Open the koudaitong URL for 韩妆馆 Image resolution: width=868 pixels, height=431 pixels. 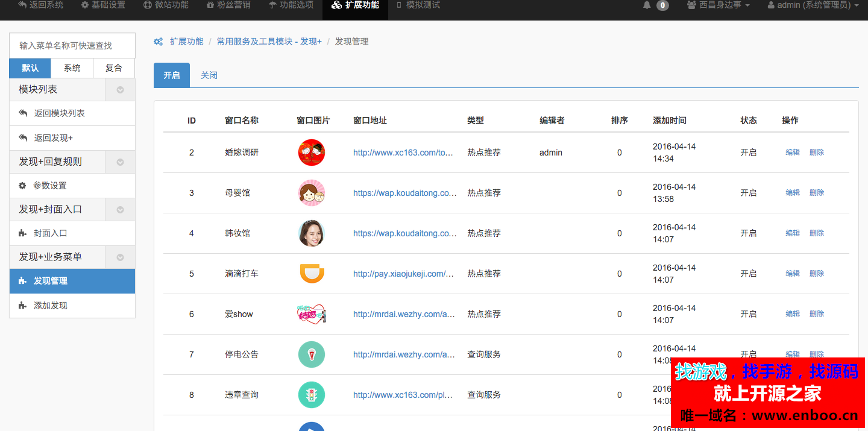pyautogui.click(x=405, y=233)
